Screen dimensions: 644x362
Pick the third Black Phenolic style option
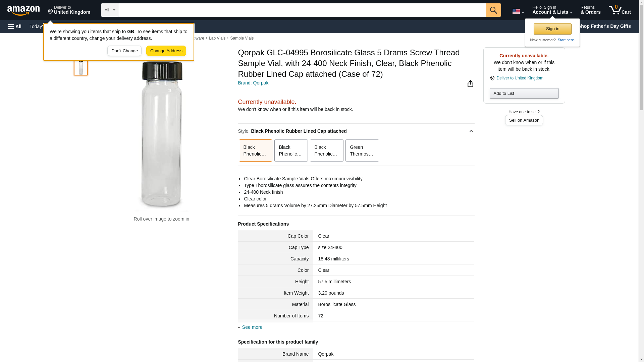click(x=326, y=150)
